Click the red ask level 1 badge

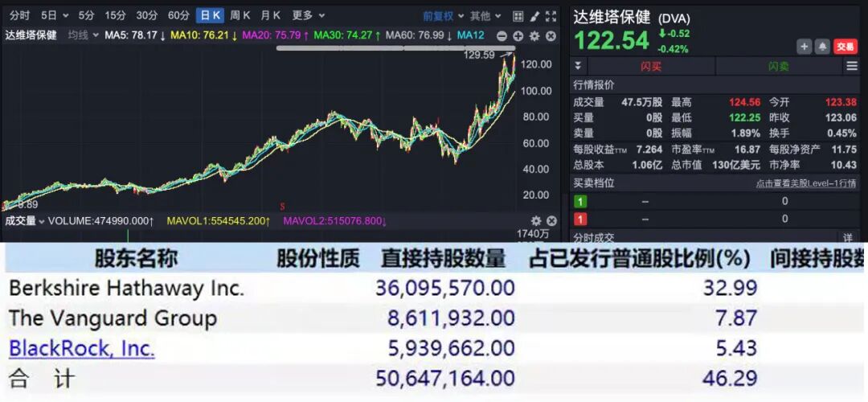(579, 219)
